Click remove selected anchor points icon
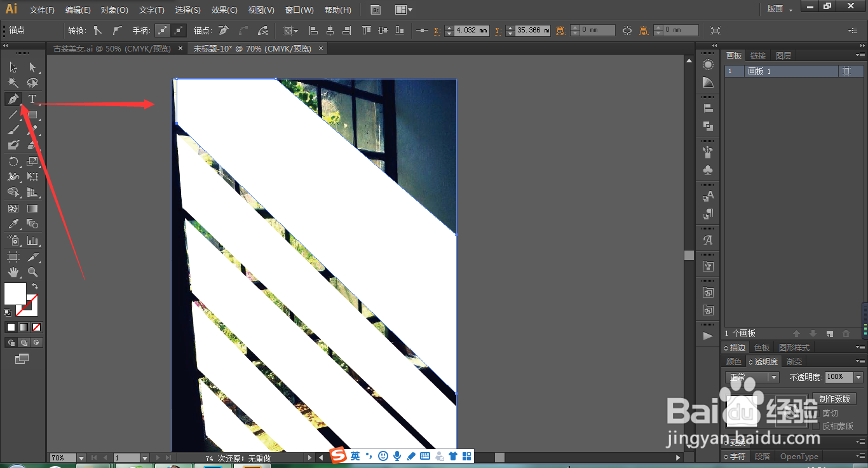Viewport: 868px width, 468px height. pos(223,30)
